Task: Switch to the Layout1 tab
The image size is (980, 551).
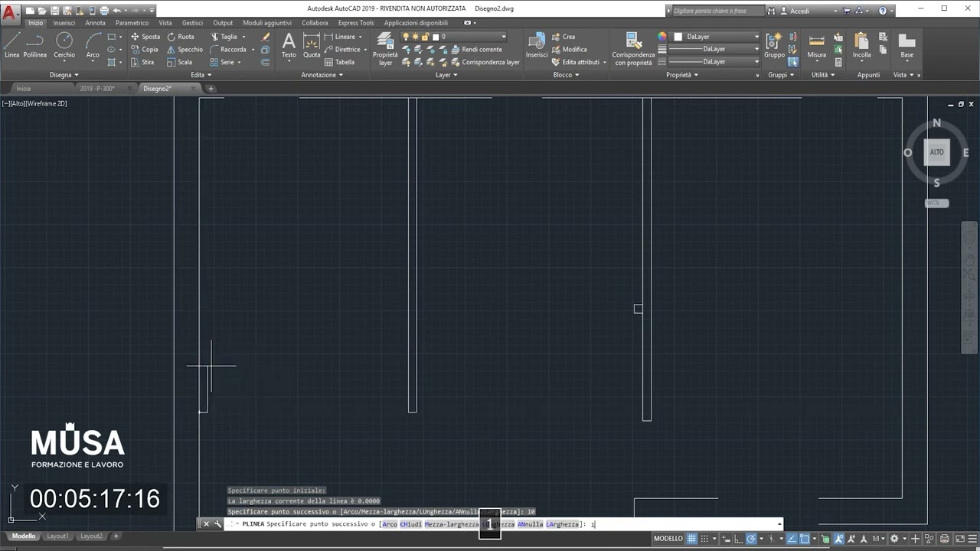Action: (57, 536)
